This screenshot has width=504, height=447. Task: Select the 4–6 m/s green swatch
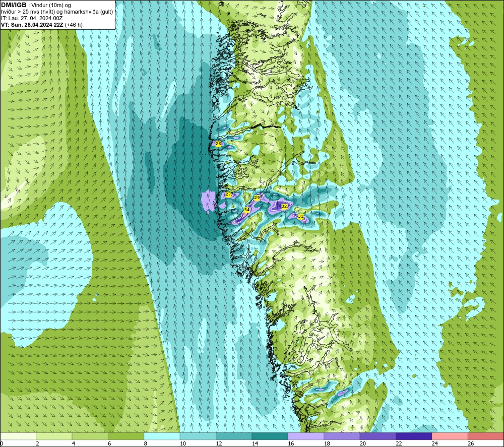(90, 436)
